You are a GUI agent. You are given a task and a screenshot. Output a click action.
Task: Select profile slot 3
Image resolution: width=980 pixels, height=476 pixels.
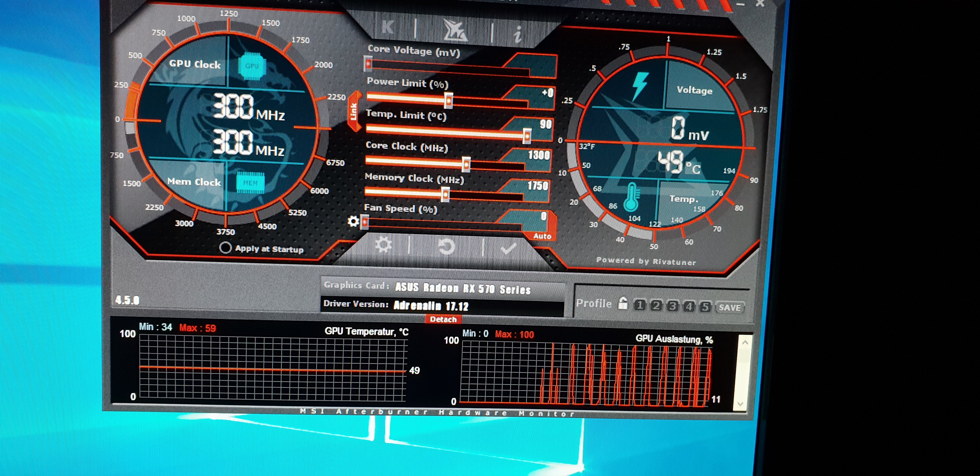(x=673, y=306)
